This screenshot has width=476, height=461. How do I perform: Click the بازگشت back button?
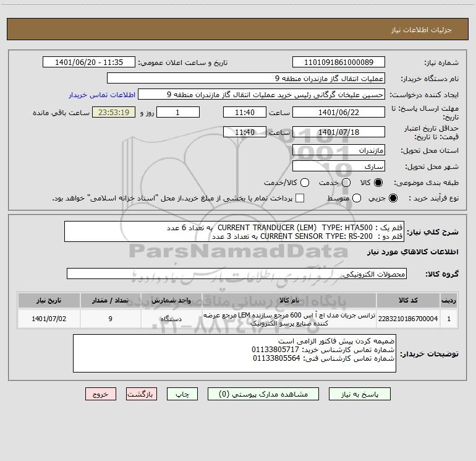[x=142, y=394]
